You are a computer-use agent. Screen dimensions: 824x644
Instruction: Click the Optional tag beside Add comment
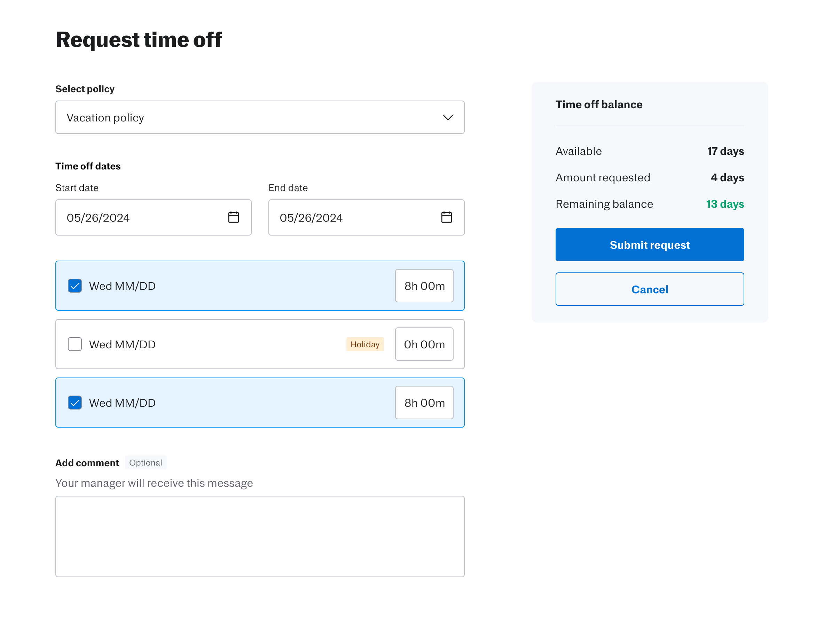tap(145, 463)
